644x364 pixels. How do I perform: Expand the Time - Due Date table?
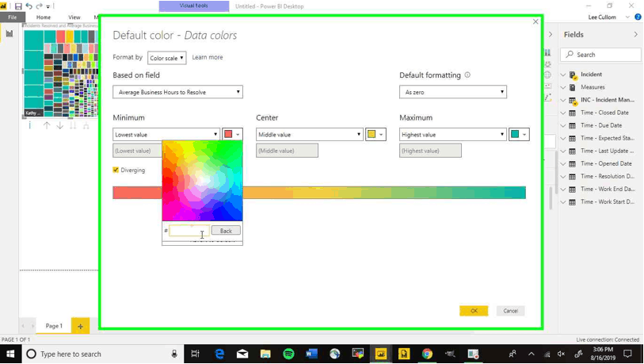pyautogui.click(x=563, y=125)
